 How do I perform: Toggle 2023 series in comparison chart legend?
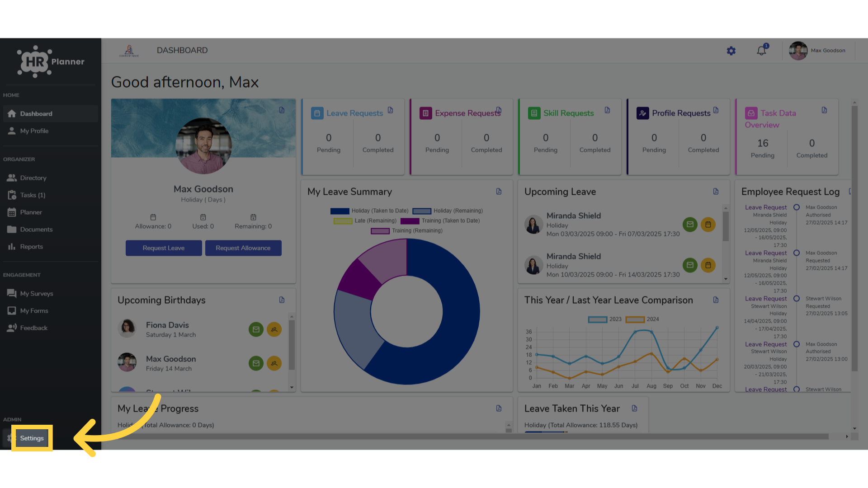coord(598,319)
